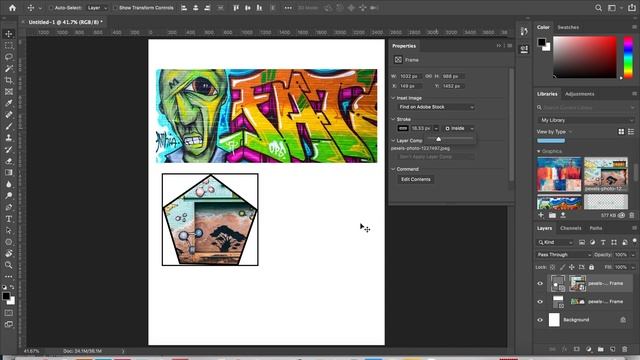The height and width of the screenshot is (360, 640).
Task: Open the Auto-Select Layer dropdown
Action: coord(97,8)
